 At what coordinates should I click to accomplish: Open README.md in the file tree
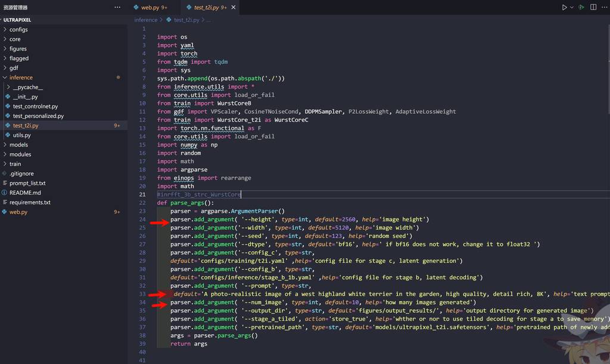point(25,193)
